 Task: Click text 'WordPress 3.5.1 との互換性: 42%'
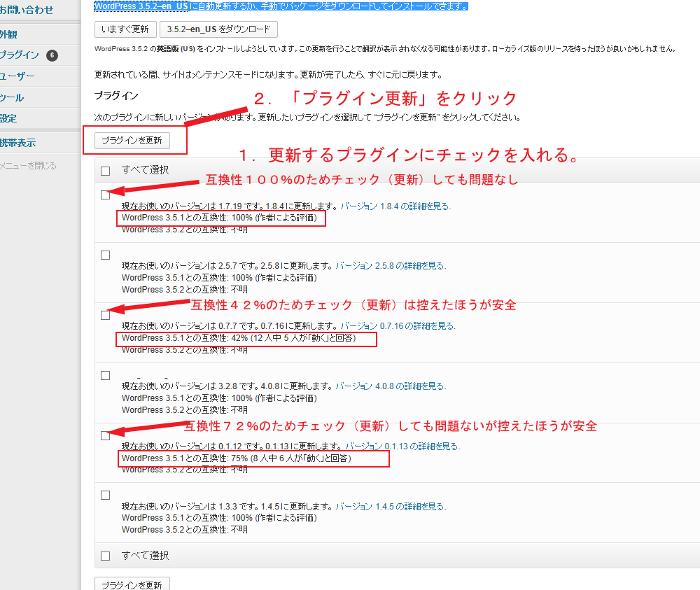(185, 338)
